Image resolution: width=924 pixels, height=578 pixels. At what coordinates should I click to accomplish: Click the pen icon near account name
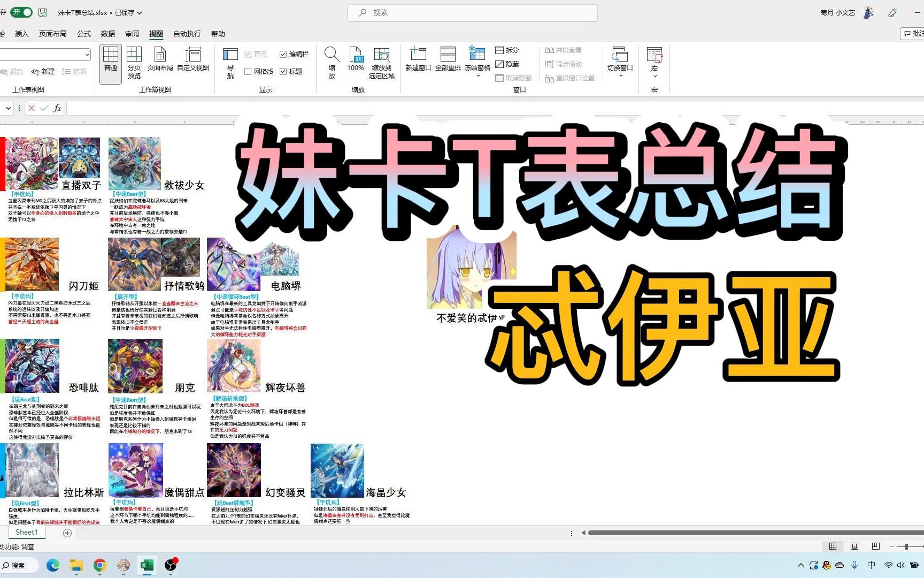coord(892,12)
